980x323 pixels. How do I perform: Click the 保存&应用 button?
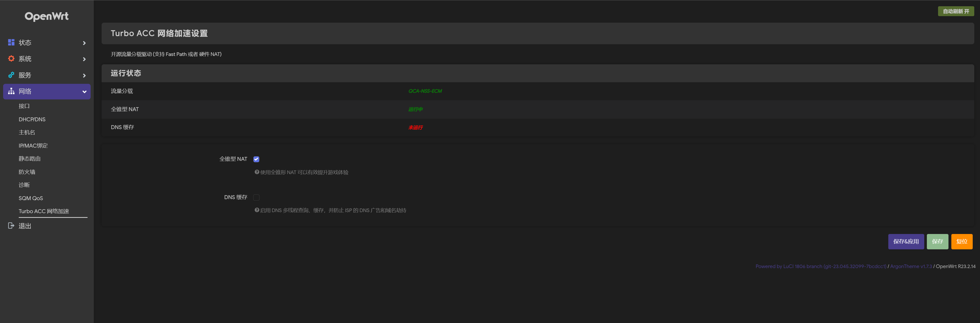pyautogui.click(x=906, y=241)
